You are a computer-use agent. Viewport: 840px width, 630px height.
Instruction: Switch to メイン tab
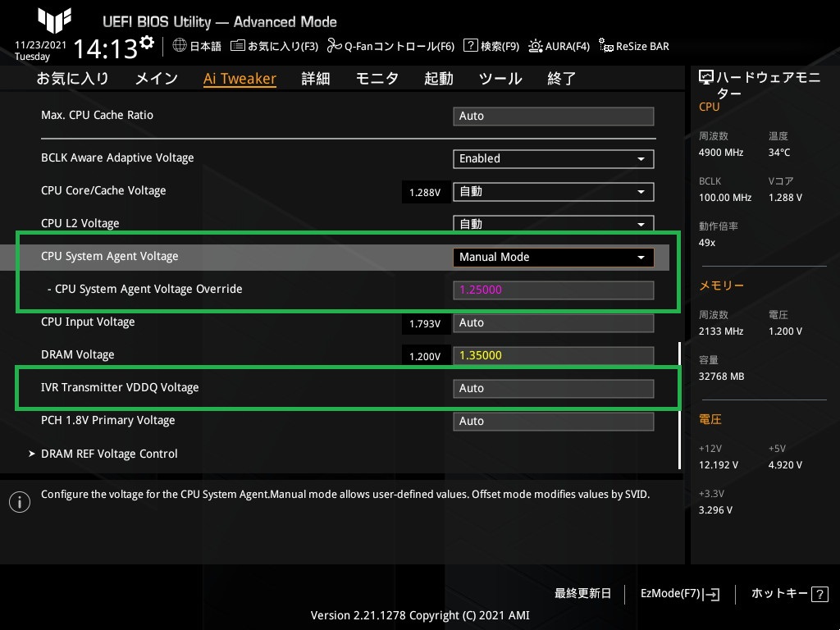click(x=157, y=78)
